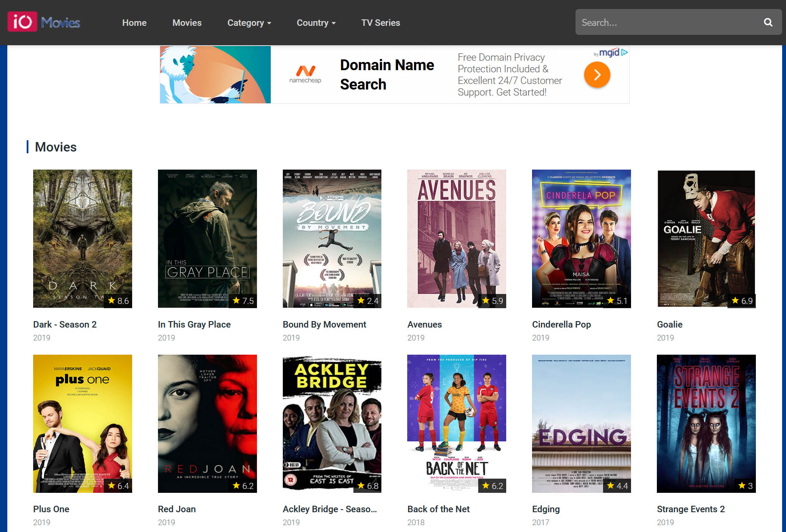Click the 8.6 star rating badge
This screenshot has width=786, height=532.
point(118,301)
